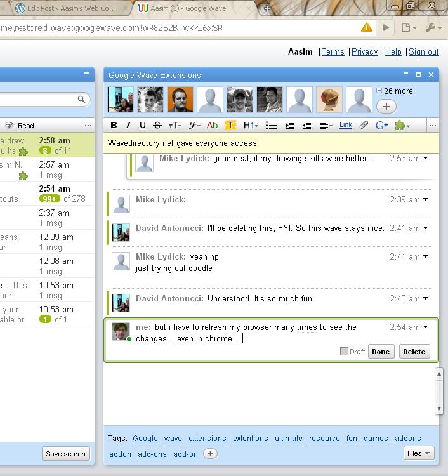Viewport: 448px width, 476px height.
Task: Open the 2:58 am wave in inbox
Action: (x=47, y=145)
